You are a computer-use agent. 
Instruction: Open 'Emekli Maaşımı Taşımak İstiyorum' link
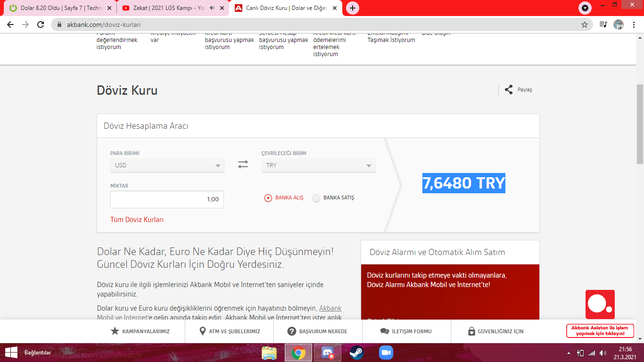coord(391,37)
